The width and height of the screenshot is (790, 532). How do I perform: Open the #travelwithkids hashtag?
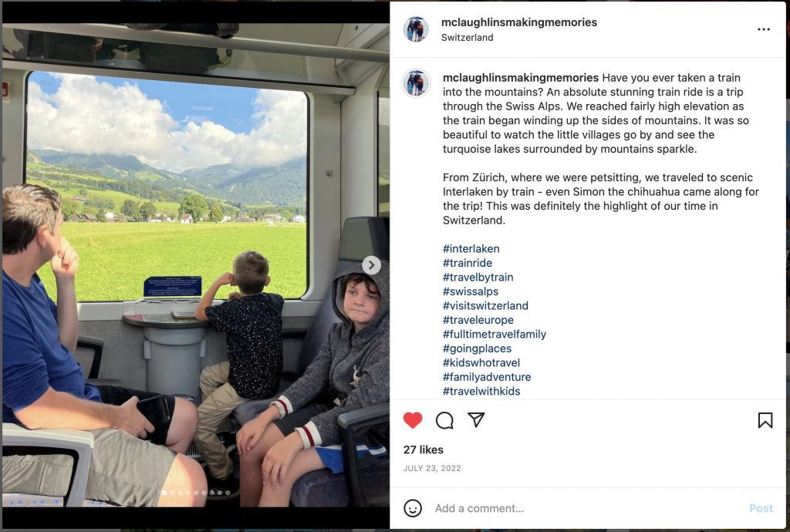[481, 391]
